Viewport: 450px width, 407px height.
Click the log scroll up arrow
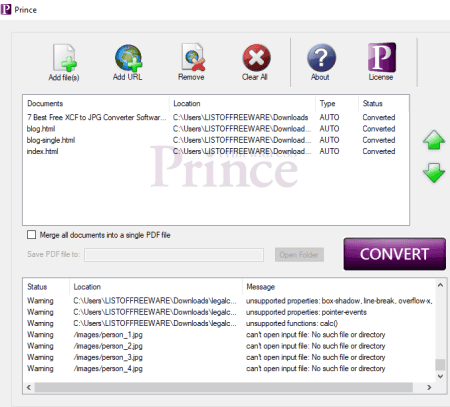coord(440,285)
